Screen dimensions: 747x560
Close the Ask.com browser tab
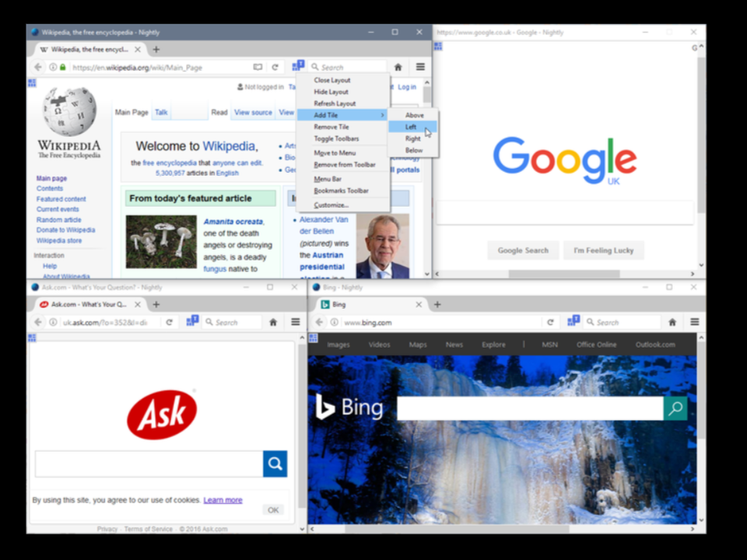pos(137,304)
